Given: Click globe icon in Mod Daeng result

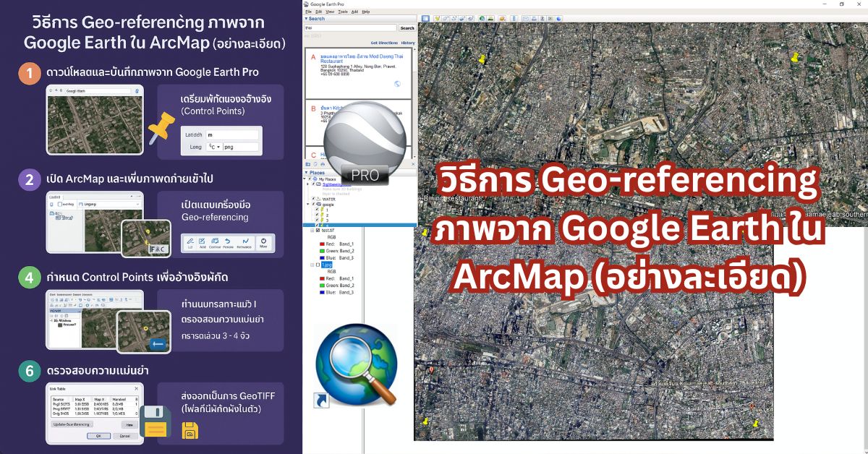Looking at the screenshot, I should 397,84.
